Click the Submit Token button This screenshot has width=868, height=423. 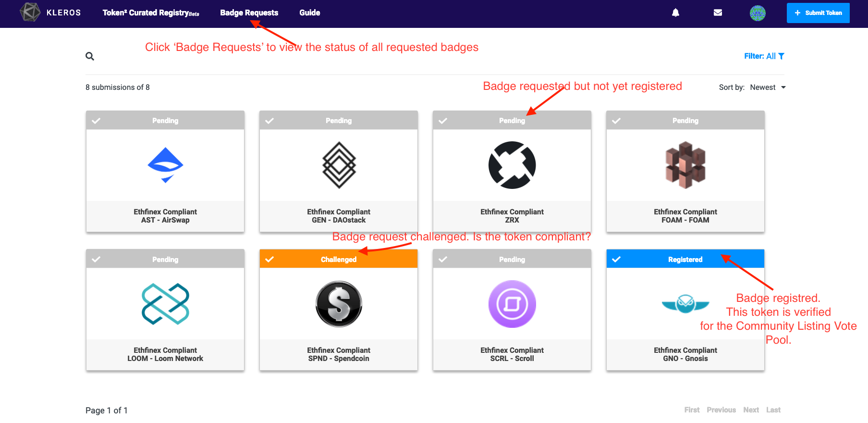pyautogui.click(x=818, y=13)
